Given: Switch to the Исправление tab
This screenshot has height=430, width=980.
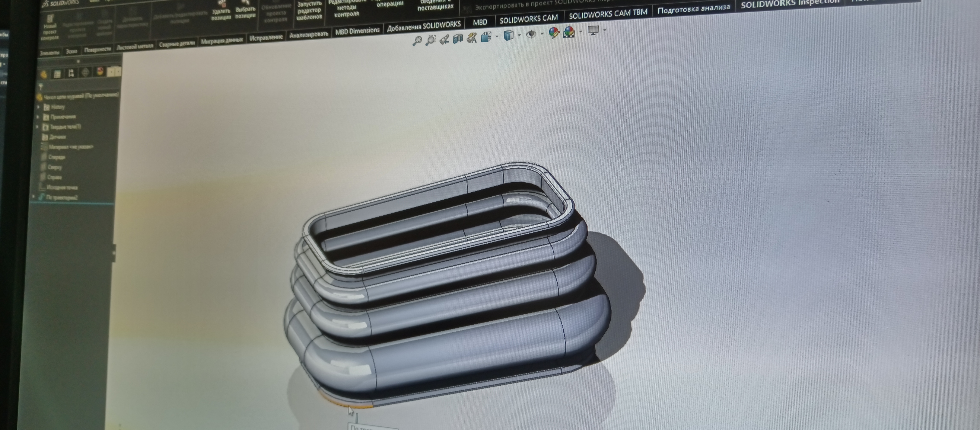Looking at the screenshot, I should tap(266, 37).
